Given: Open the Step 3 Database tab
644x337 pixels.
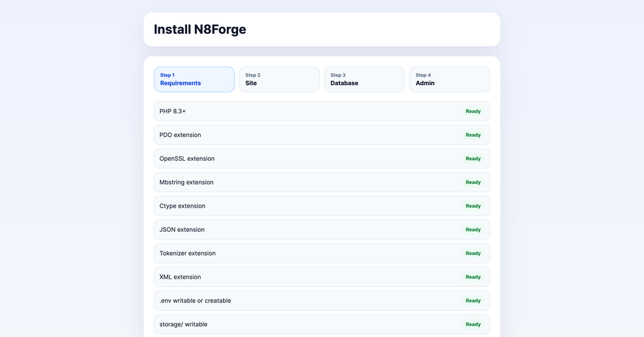Looking at the screenshot, I should pos(365,79).
